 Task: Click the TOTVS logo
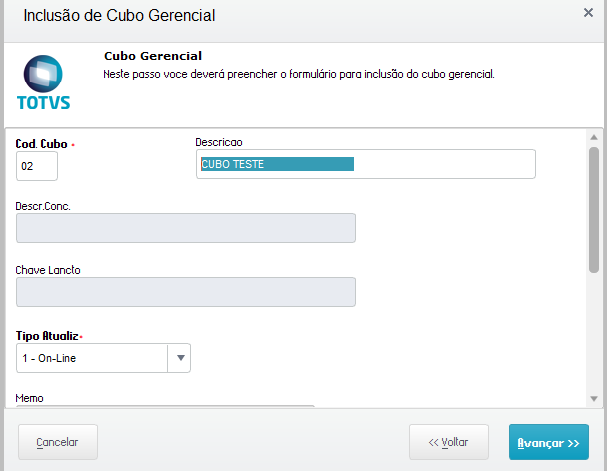pyautogui.click(x=43, y=82)
